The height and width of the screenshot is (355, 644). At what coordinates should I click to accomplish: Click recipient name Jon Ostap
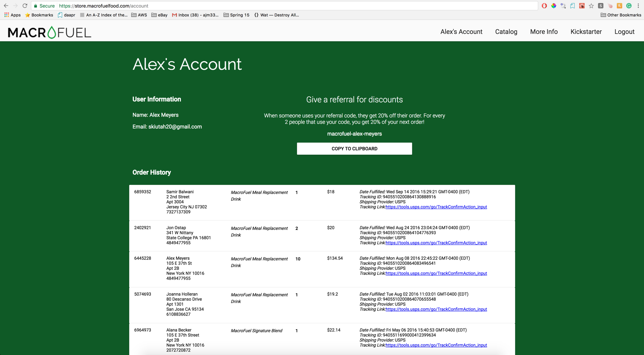coord(176,227)
